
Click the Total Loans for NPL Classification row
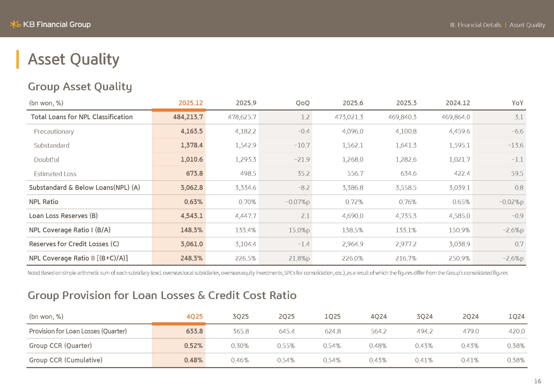click(x=81, y=117)
